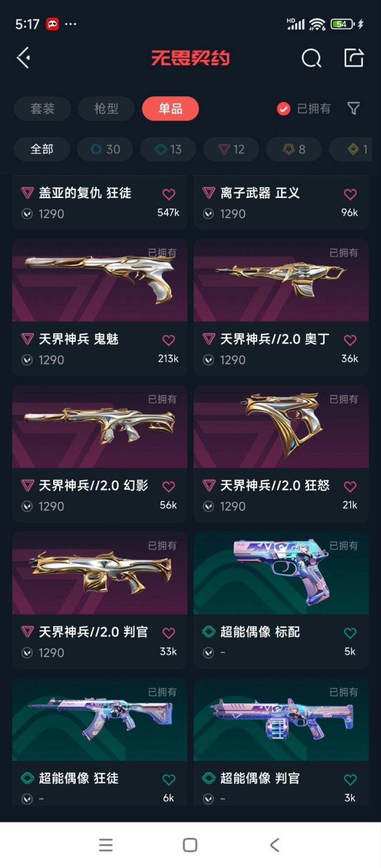Switch to the 套装 tab
The image size is (381, 868).
[x=42, y=108]
